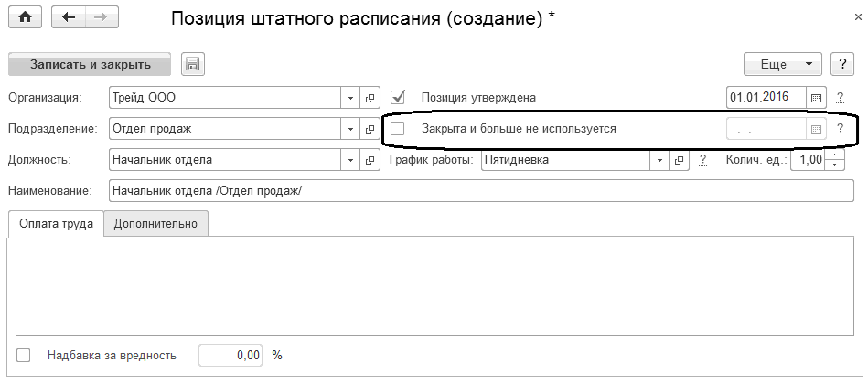Screen dimensions: 868x385
Task: Open the График работы linked record icon
Action: 679,160
